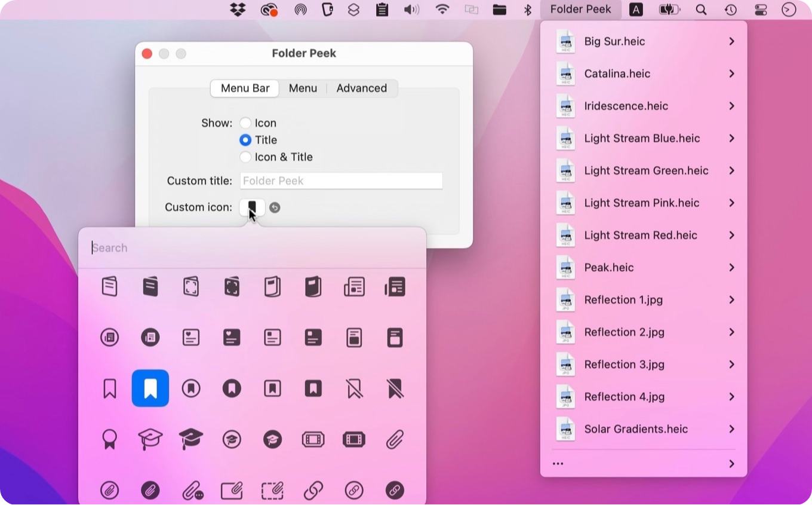Screen dimensions: 812x505
Task: Choose the filled magazine icon
Action: coord(313,286)
